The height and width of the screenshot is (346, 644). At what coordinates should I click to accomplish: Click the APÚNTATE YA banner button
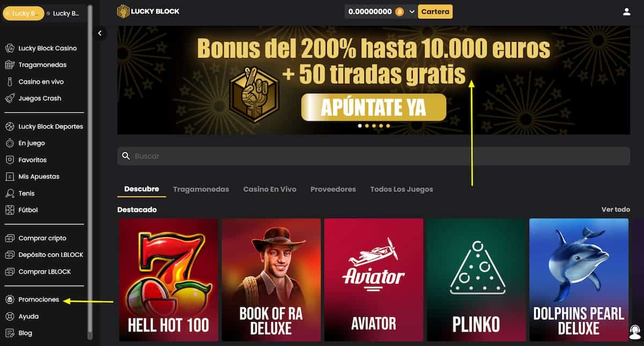(x=374, y=107)
